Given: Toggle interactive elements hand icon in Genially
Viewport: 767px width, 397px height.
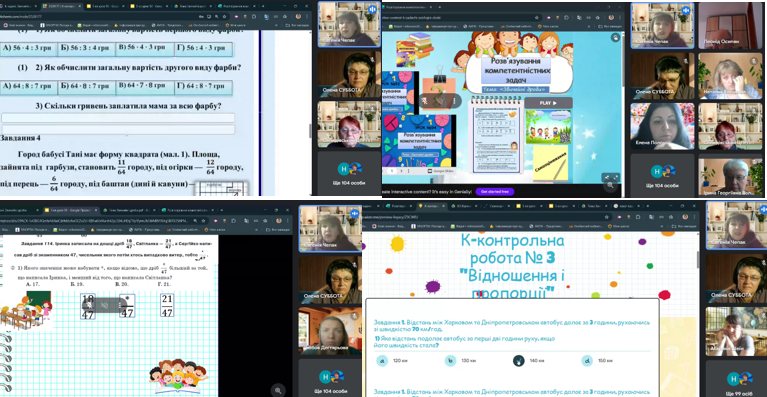Looking at the screenshot, I should [615, 38].
